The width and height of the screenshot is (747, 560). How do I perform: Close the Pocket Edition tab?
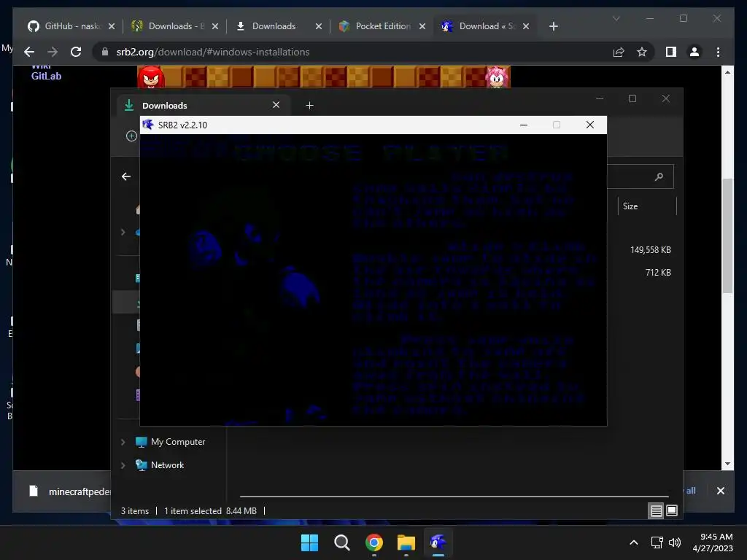[422, 26]
